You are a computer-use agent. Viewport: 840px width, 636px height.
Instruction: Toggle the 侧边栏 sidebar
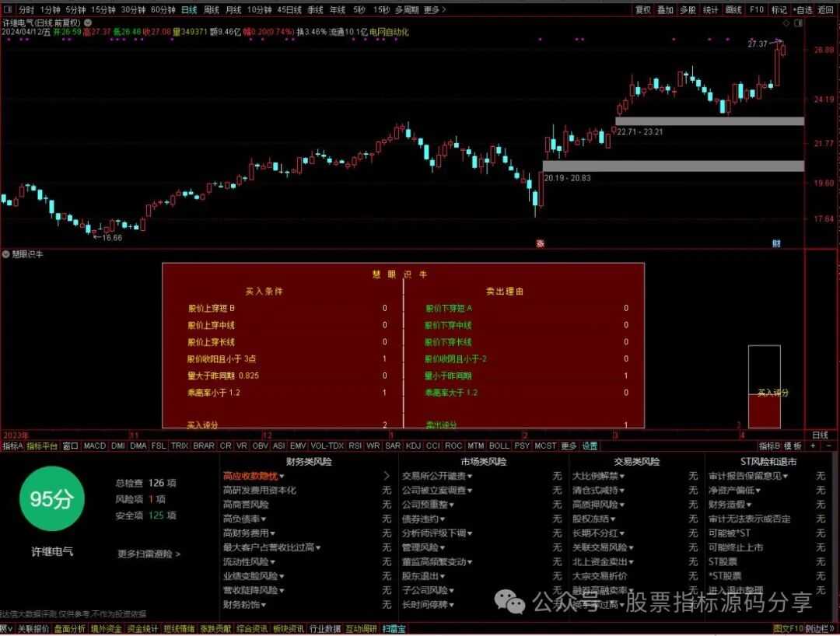point(818,628)
